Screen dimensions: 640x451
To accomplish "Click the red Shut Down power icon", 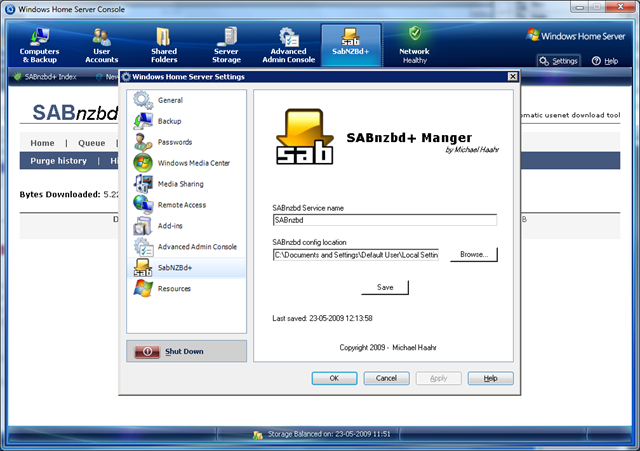I will pos(147,351).
